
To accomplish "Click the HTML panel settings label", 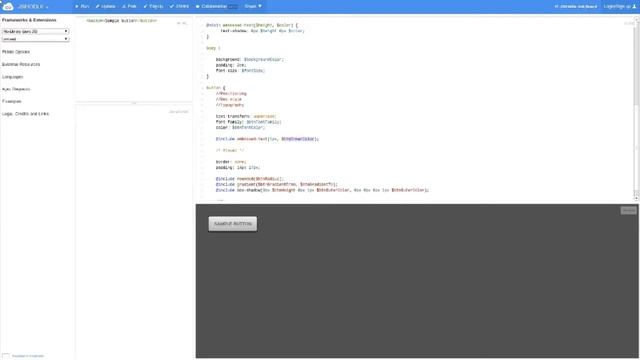I will (182, 23).
